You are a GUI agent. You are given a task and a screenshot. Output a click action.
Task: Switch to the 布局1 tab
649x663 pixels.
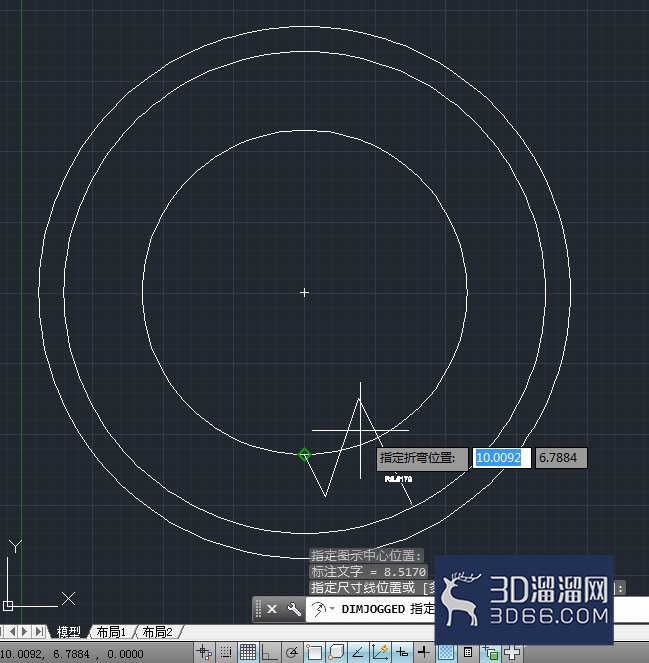[111, 632]
